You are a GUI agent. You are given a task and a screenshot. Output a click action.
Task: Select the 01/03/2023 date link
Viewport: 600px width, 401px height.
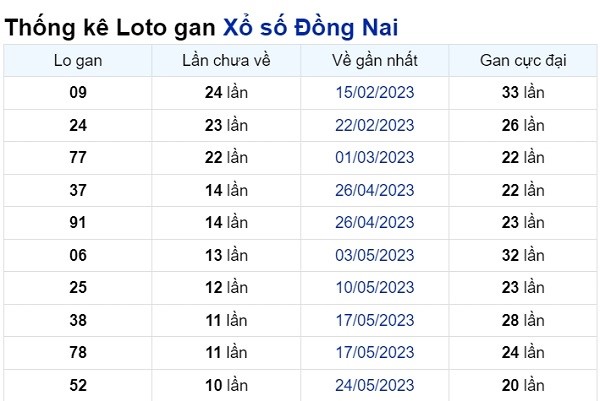375,158
